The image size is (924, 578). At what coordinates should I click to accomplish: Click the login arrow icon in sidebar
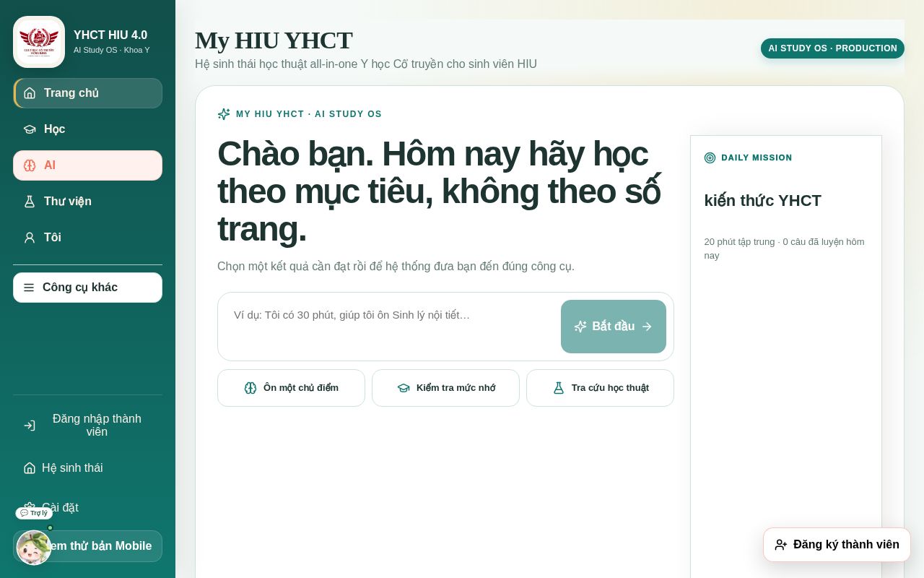[30, 426]
